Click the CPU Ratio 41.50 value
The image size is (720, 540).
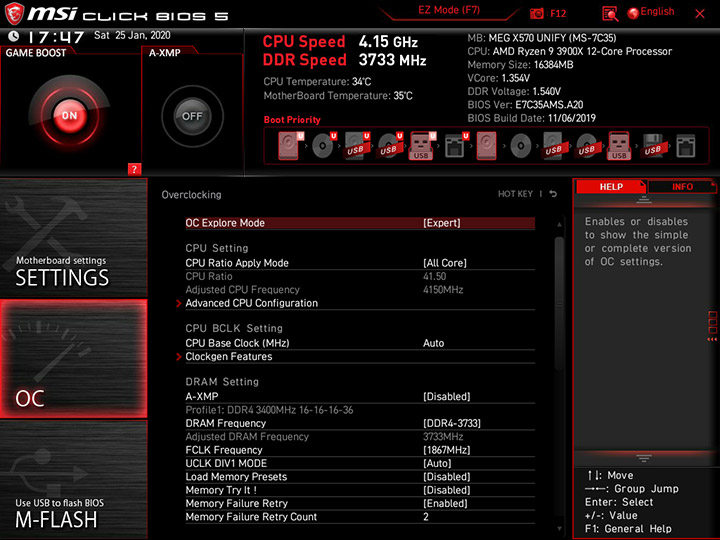(434, 276)
